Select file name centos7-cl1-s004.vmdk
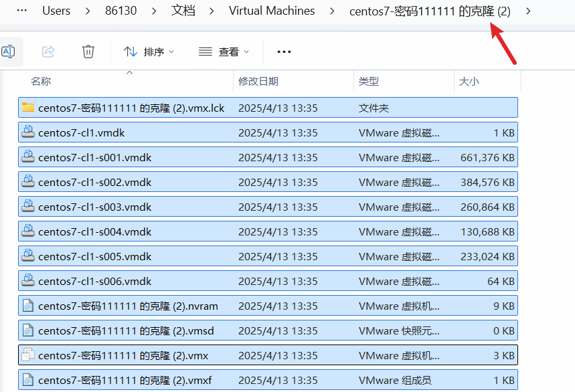This screenshot has height=392, width=575. tap(94, 231)
